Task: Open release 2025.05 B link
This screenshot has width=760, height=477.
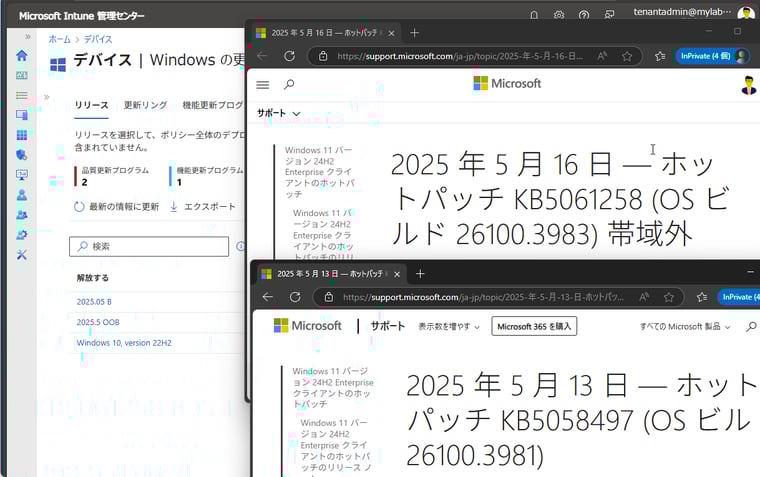Action: tap(94, 302)
